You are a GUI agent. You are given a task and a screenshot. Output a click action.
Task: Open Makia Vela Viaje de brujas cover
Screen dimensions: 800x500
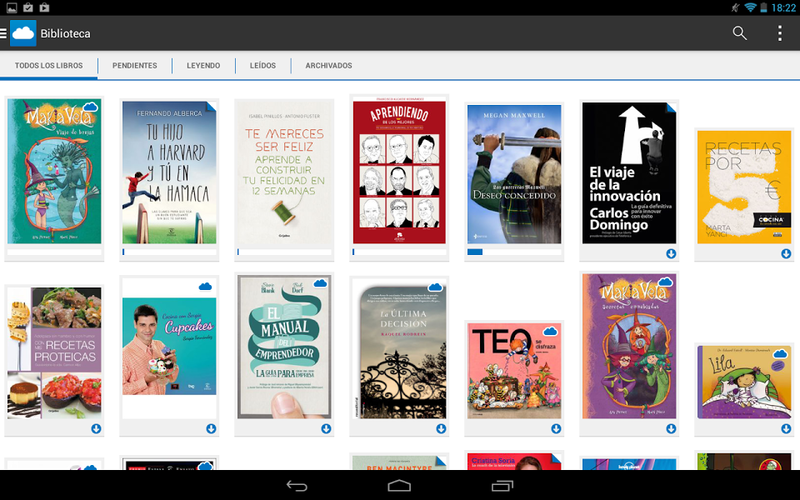click(54, 171)
